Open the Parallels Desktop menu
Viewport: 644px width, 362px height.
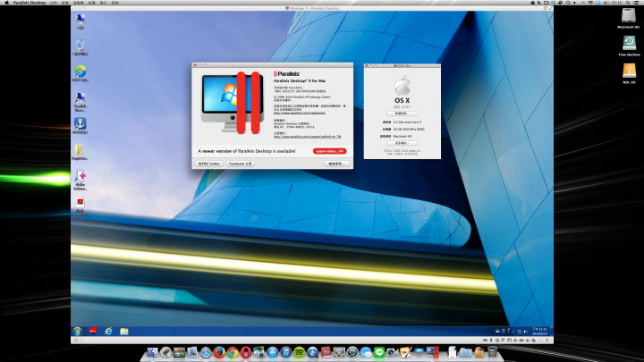point(30,3)
